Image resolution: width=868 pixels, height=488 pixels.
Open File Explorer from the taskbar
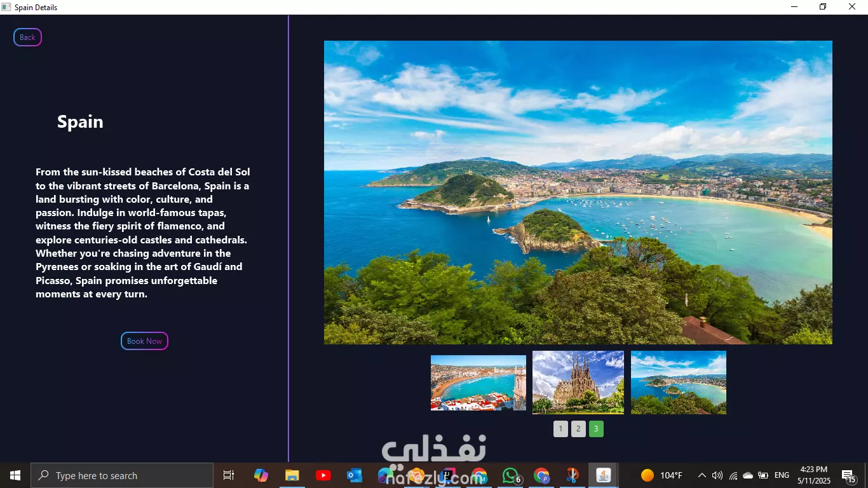pos(292,475)
